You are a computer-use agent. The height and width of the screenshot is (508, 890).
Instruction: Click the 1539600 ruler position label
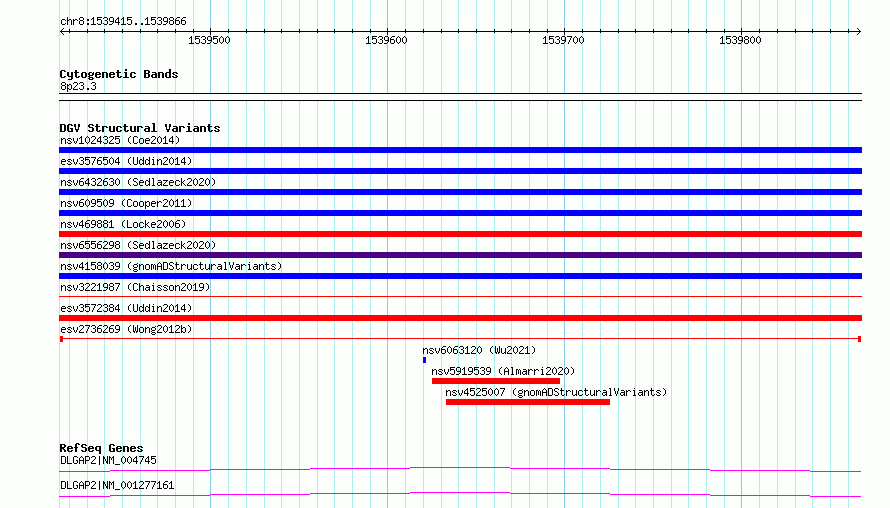click(387, 40)
